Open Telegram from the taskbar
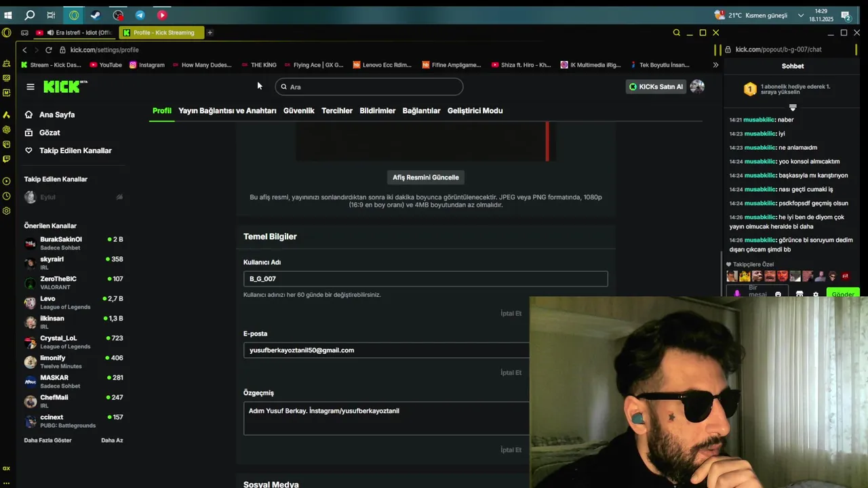 click(x=140, y=15)
